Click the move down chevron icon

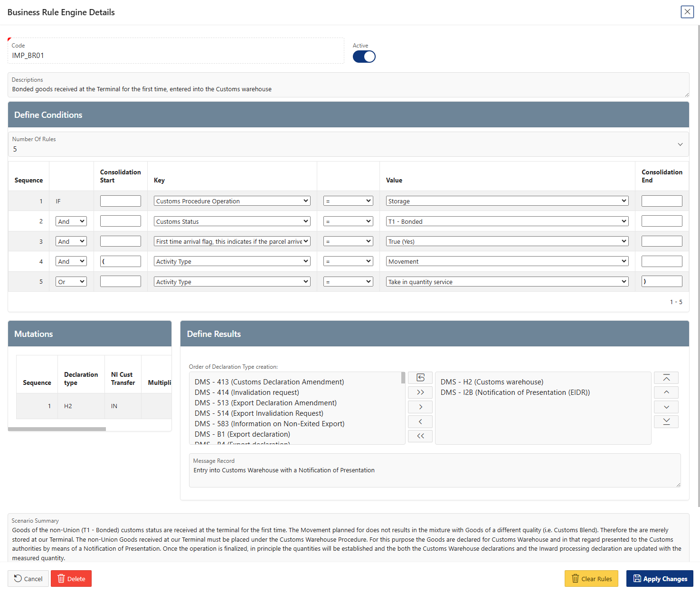666,407
